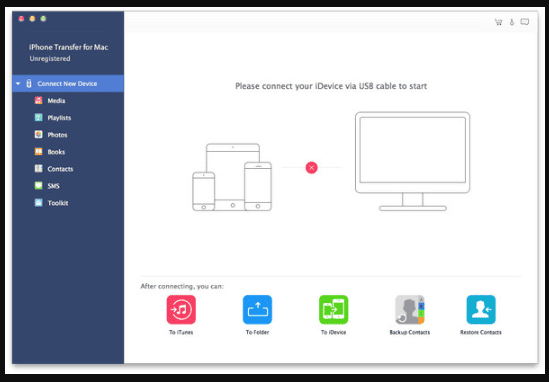
Task: Click the Playlists icon
Action: 39,117
